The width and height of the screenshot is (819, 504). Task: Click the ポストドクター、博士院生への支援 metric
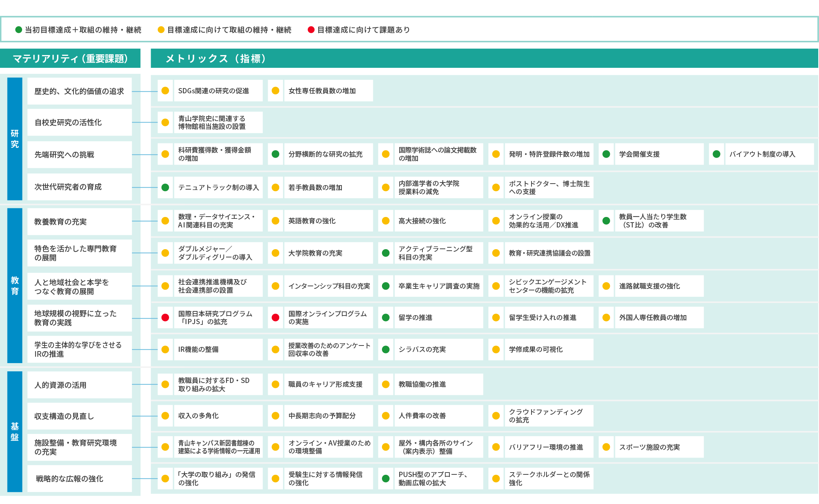549,187
